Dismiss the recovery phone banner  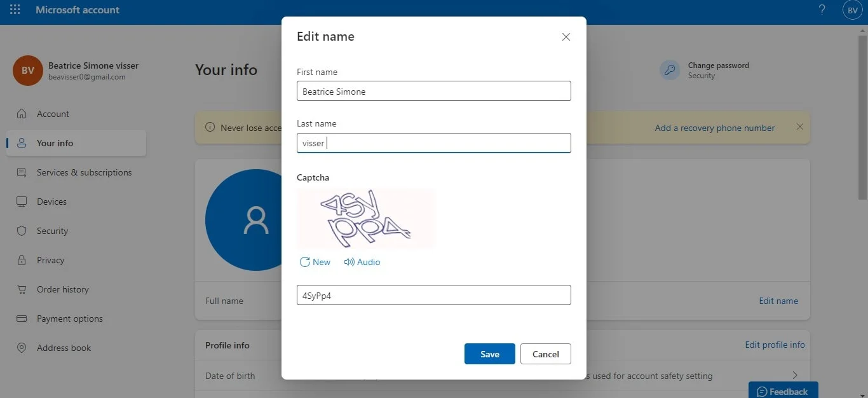(x=800, y=127)
